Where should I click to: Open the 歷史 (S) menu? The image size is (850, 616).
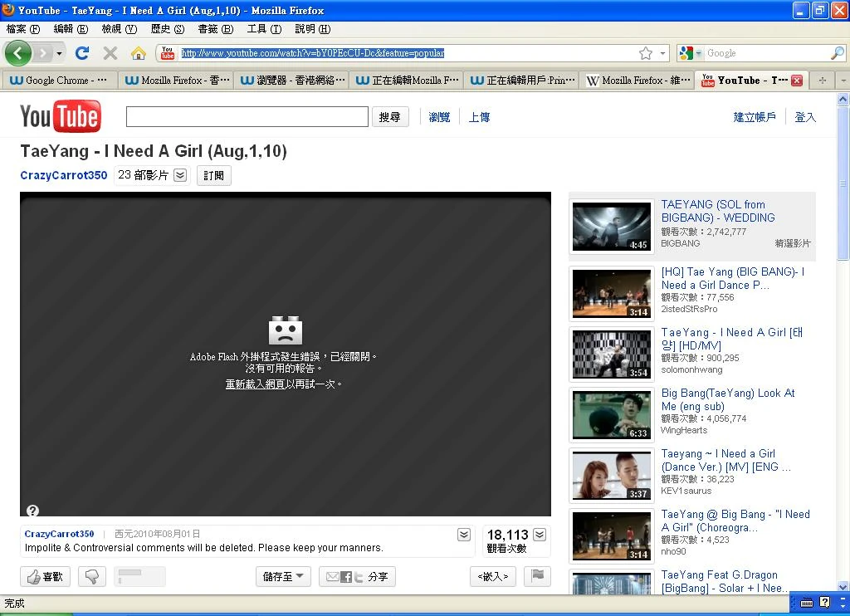tap(168, 29)
